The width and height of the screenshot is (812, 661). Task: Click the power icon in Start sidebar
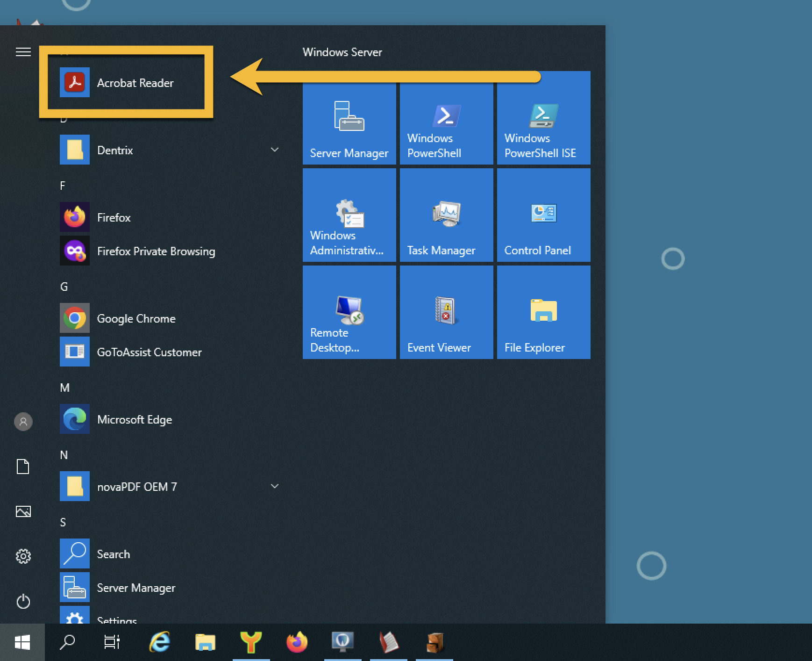(23, 601)
